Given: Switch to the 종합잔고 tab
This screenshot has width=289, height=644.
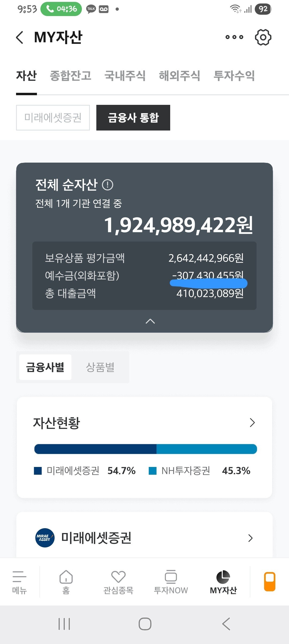Looking at the screenshot, I should coord(70,76).
